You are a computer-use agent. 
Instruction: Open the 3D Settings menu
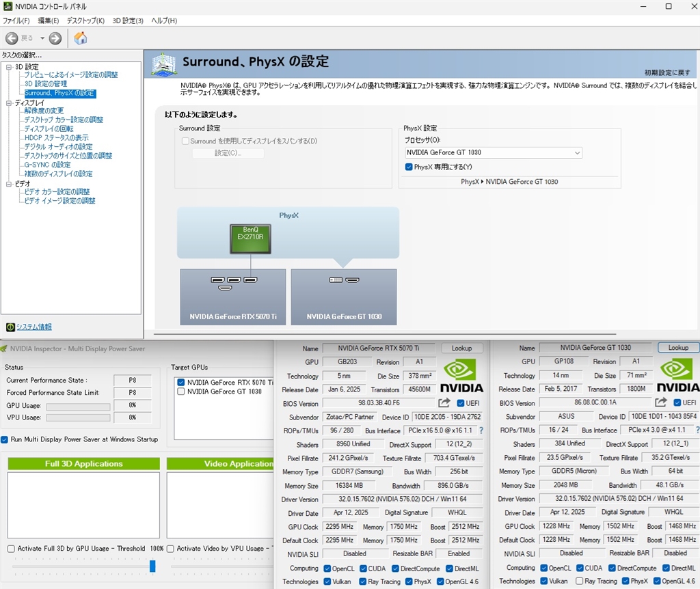tap(128, 20)
